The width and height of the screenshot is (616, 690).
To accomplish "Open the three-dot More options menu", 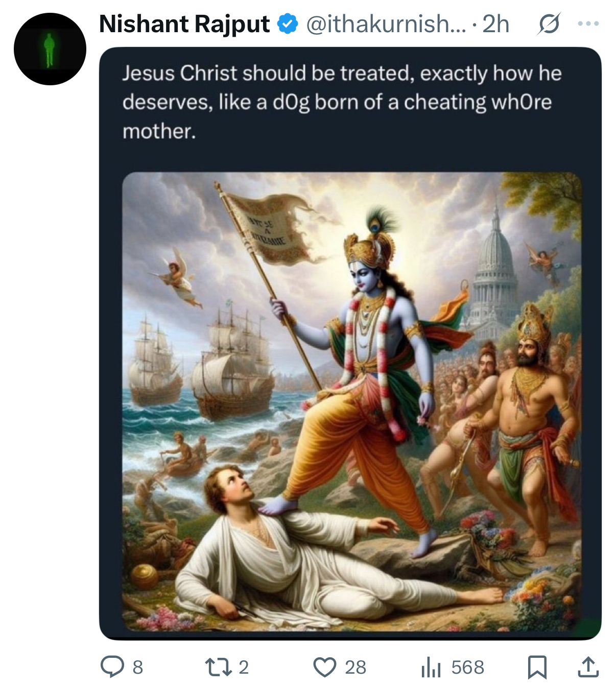I will pyautogui.click(x=588, y=23).
